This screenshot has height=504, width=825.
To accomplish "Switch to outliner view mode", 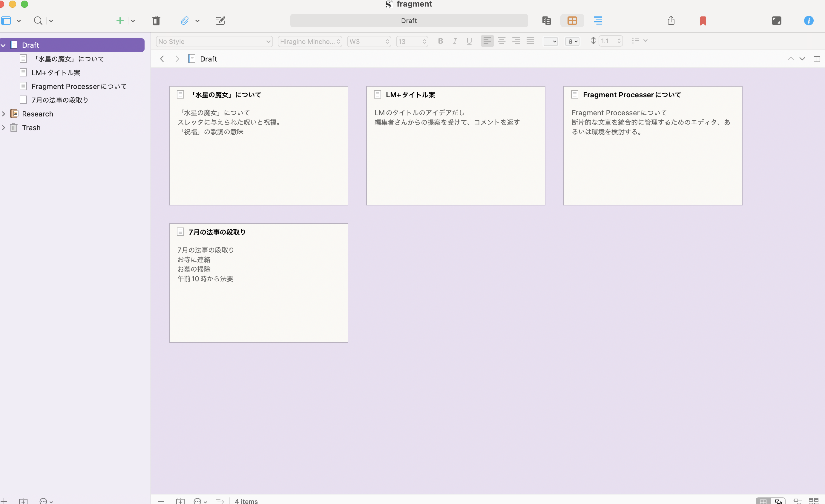I will click(598, 21).
